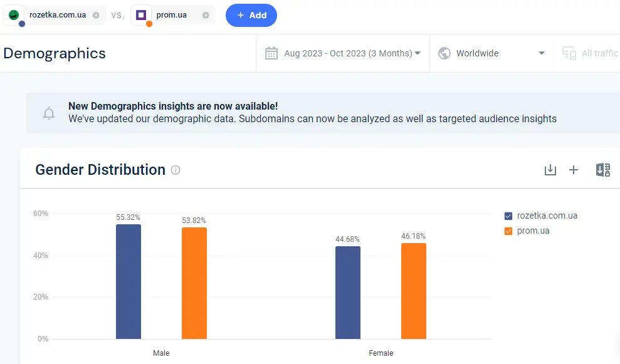Open Gender Distribution info tooltip icon
This screenshot has width=620, height=364.
[175, 170]
